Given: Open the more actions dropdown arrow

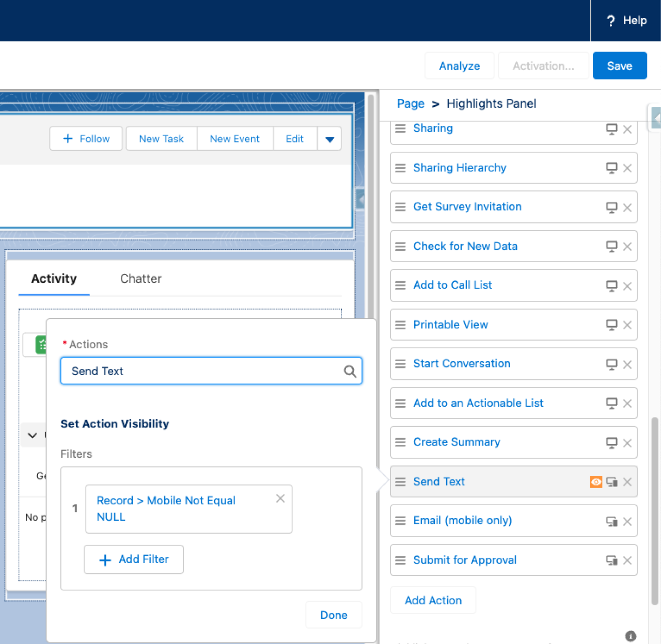Looking at the screenshot, I should pos(329,139).
